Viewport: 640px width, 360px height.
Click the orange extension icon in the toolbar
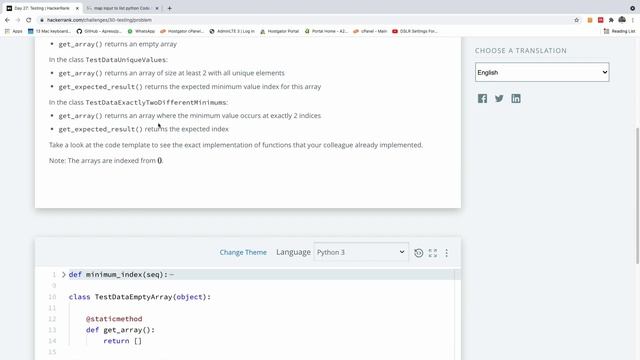590,20
